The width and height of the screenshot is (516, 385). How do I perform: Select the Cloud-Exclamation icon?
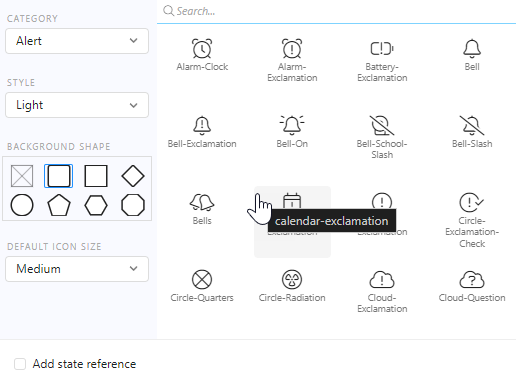382,291
